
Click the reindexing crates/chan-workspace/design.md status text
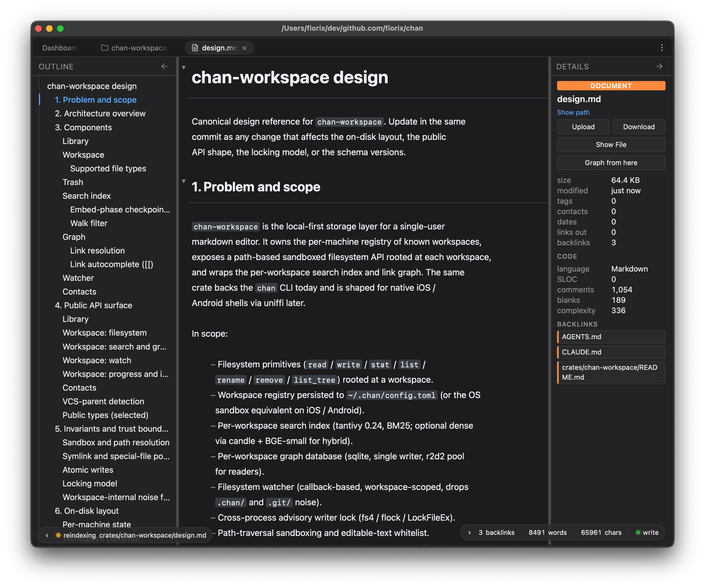pos(135,535)
